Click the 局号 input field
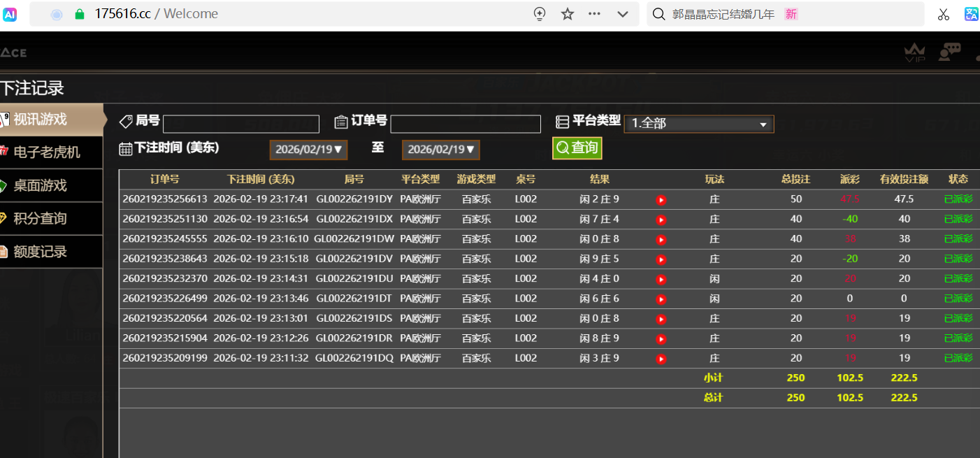This screenshot has width=980, height=458. (x=240, y=124)
